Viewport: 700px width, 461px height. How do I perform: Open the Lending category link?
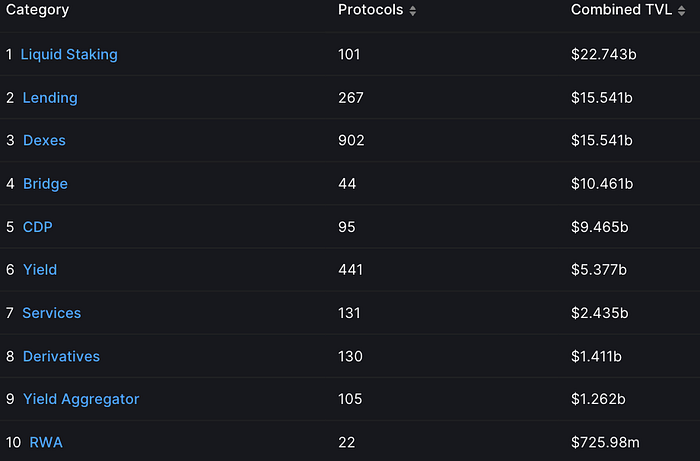pyautogui.click(x=50, y=98)
